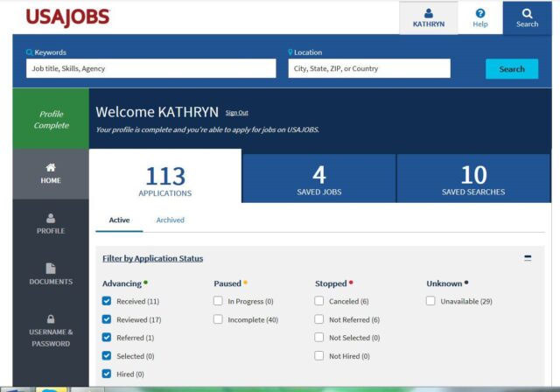560x392 pixels.
Task: Uncheck the Received (11) checkbox
Action: [x=107, y=301]
